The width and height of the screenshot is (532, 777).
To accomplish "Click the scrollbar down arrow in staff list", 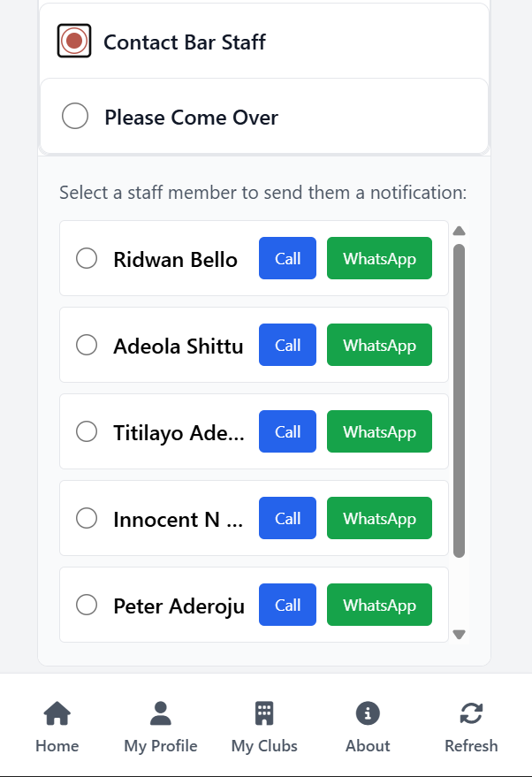I will click(459, 634).
